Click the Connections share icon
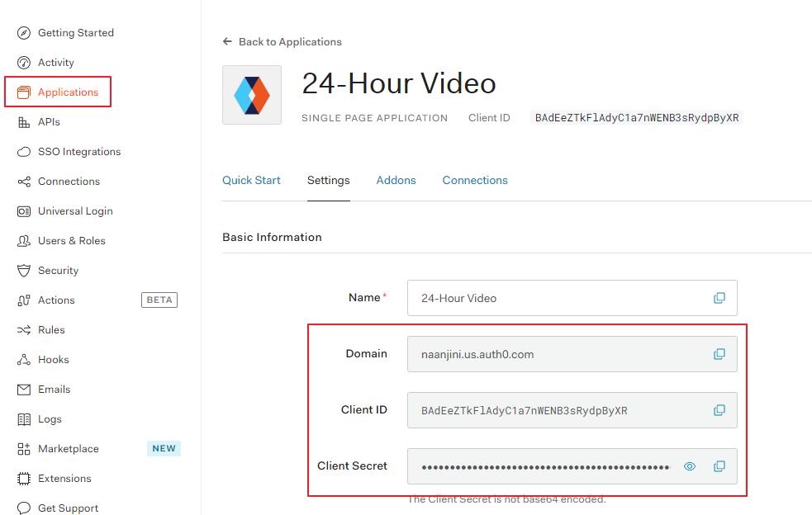 pyautogui.click(x=24, y=182)
